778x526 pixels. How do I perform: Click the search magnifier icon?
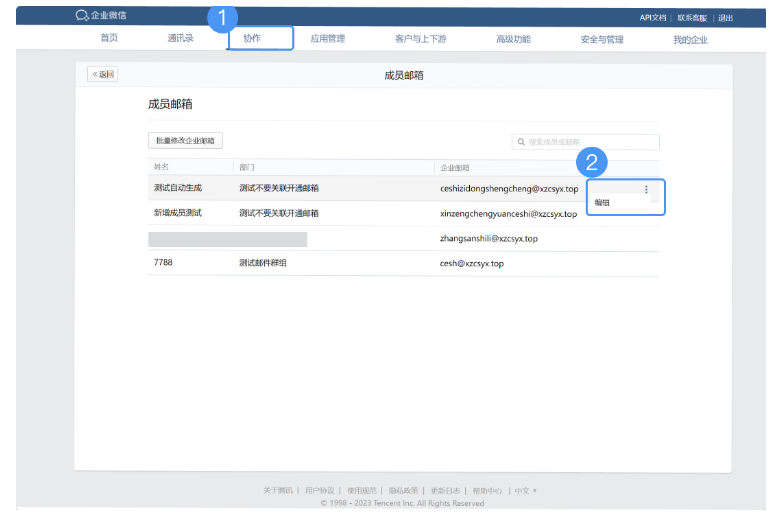[521, 142]
